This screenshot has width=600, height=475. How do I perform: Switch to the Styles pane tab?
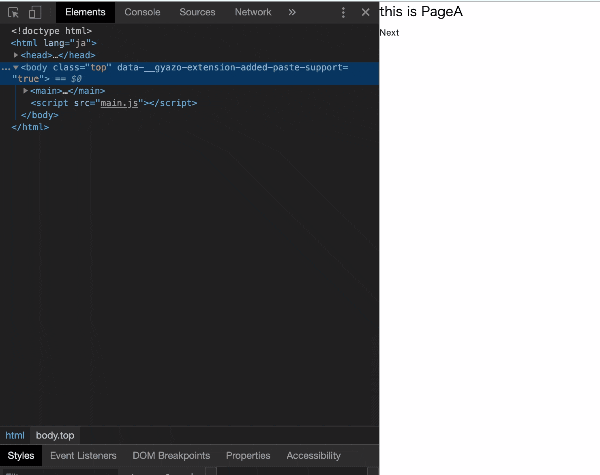point(21,455)
